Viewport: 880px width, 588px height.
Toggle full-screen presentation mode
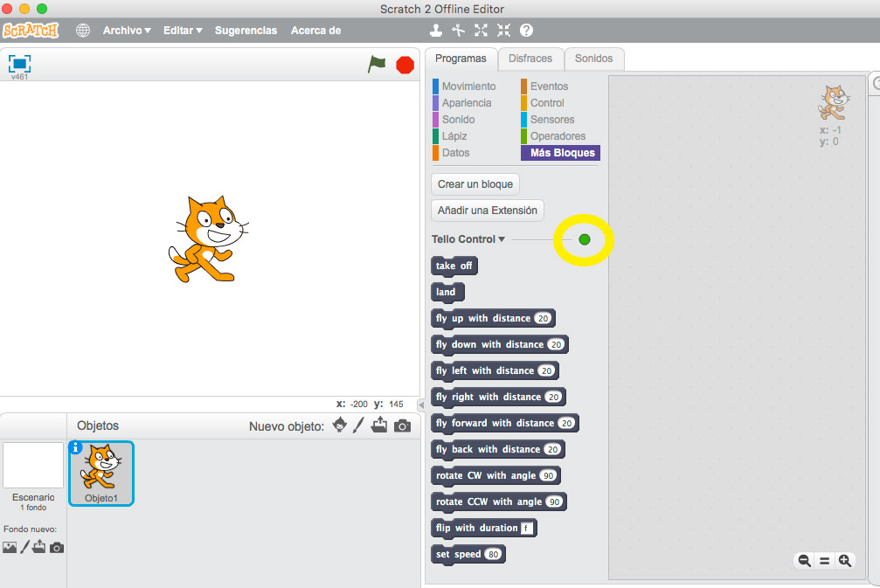tap(19, 63)
